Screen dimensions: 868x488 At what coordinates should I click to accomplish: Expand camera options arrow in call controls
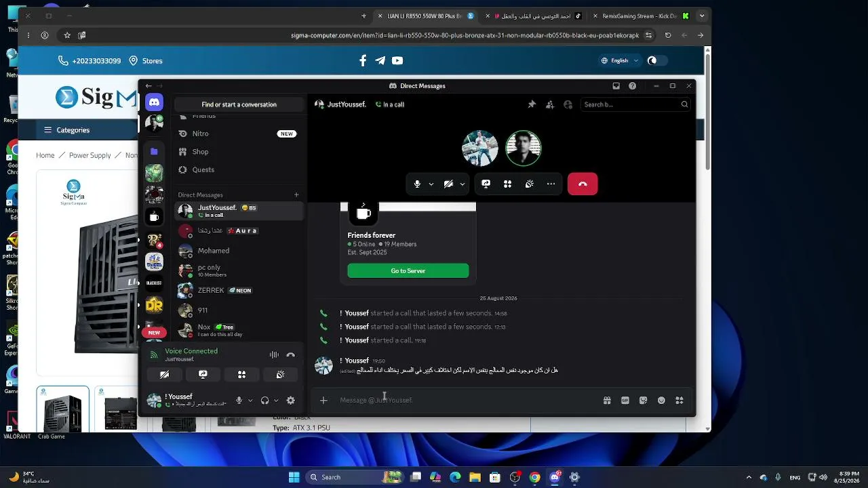(x=462, y=184)
